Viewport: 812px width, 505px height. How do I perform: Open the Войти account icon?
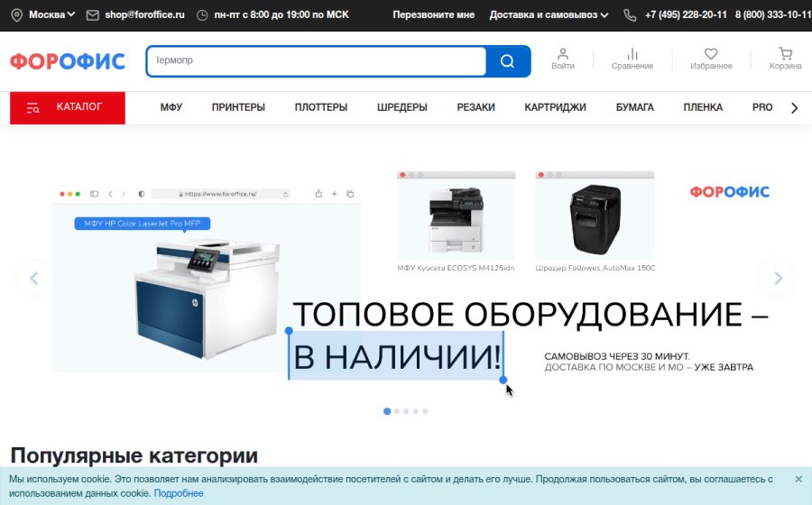(563, 59)
